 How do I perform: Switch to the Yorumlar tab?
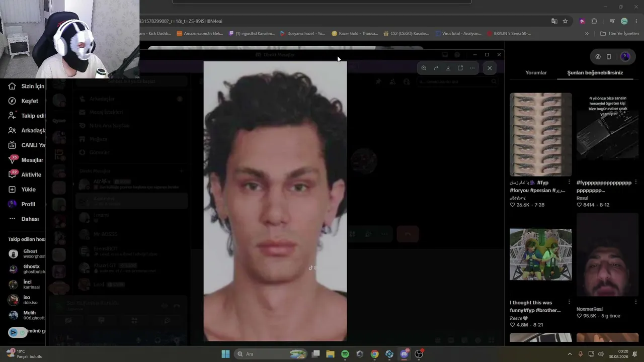coord(536,72)
